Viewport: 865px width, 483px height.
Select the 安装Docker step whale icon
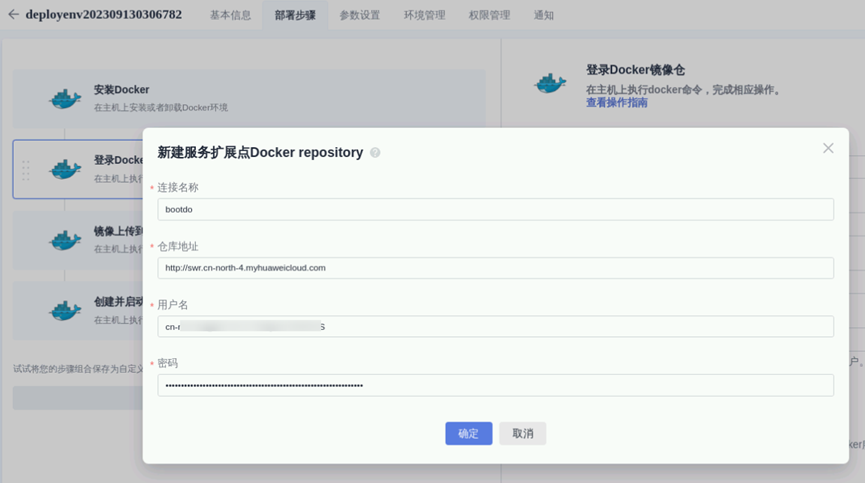coord(65,99)
